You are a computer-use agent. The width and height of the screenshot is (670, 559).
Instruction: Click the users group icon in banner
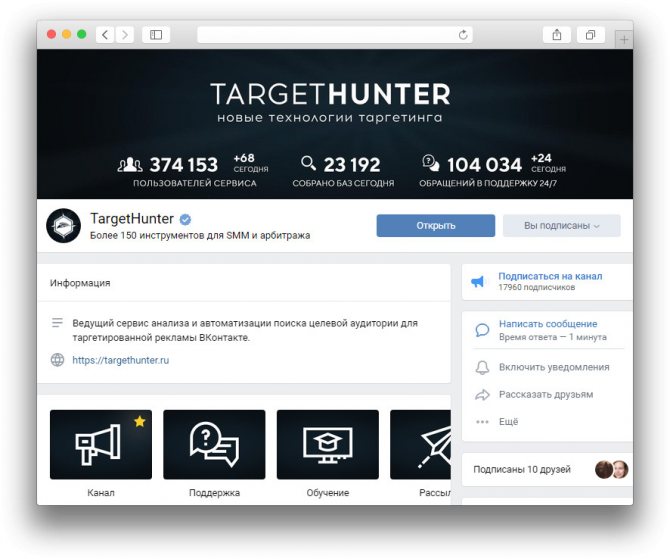click(130, 165)
